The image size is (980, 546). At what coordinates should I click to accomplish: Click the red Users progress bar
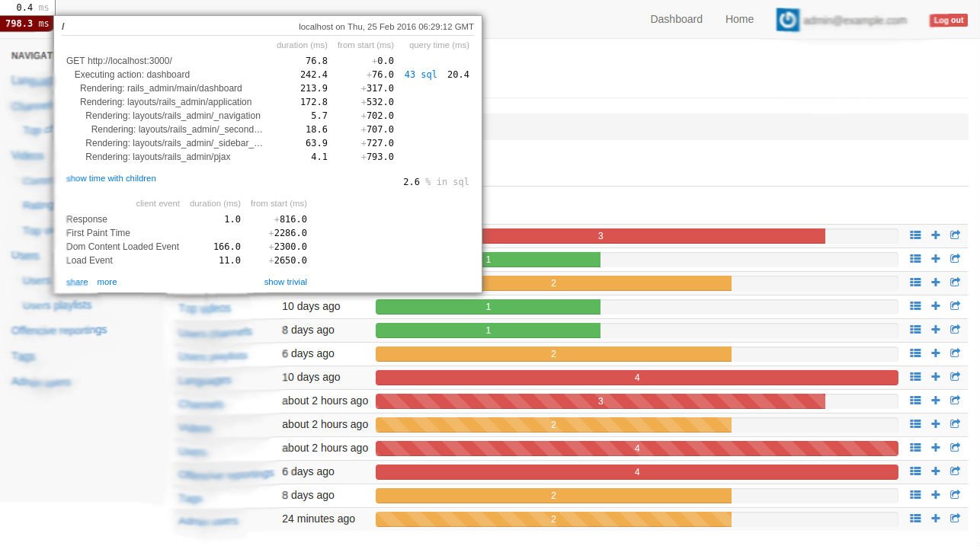[x=636, y=448]
